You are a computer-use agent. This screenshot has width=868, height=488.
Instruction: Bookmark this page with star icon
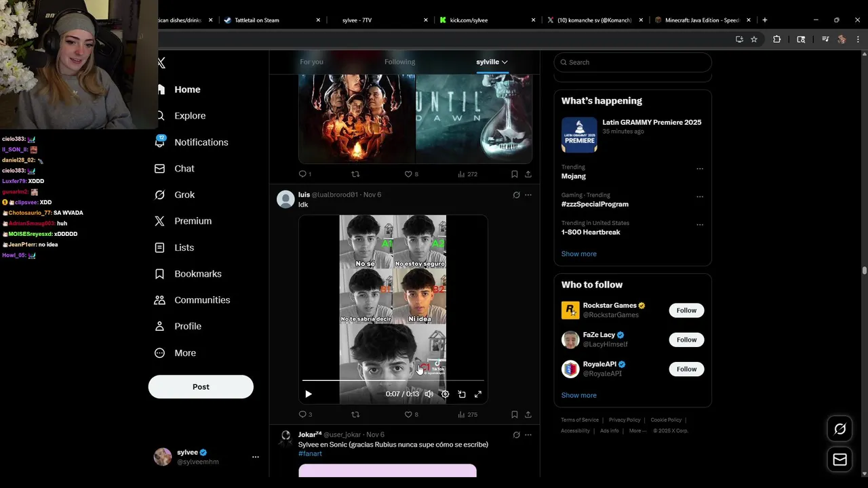tap(754, 39)
